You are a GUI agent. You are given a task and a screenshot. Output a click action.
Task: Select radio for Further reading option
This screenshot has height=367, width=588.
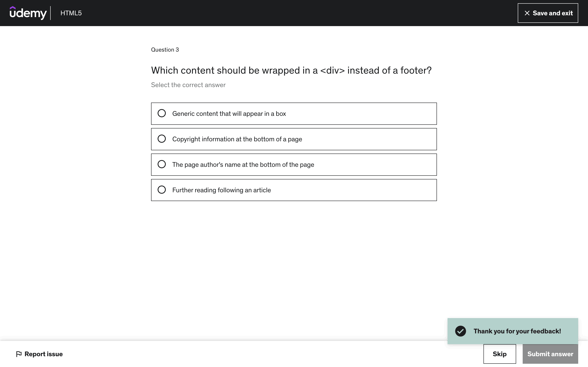click(161, 190)
